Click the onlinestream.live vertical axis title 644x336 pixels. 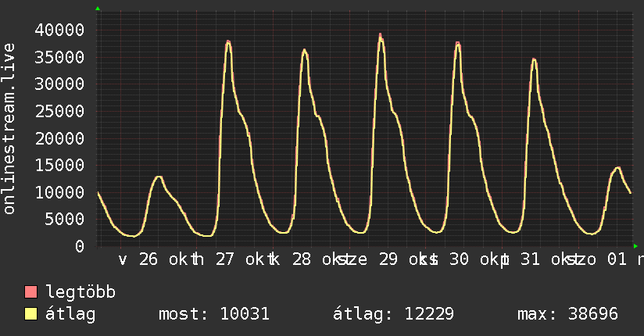pyautogui.click(x=9, y=129)
